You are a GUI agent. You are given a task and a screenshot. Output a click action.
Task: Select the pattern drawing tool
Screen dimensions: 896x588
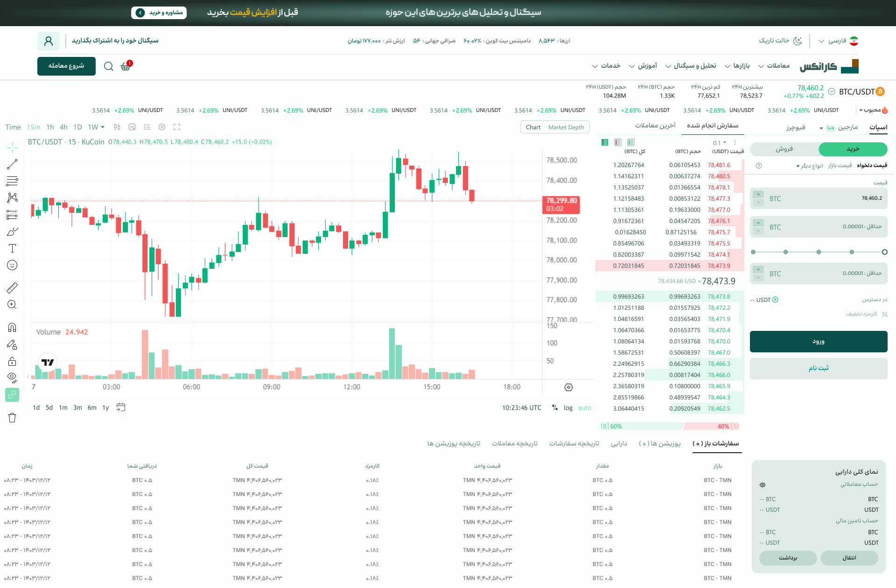click(x=12, y=198)
